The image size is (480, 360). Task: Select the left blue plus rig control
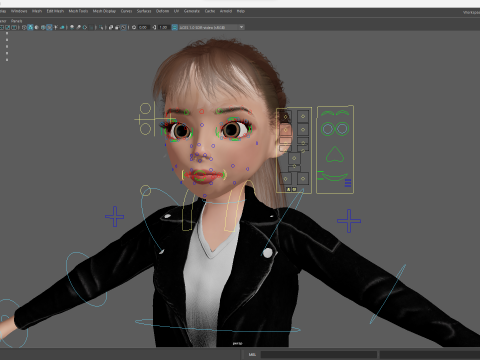115,217
